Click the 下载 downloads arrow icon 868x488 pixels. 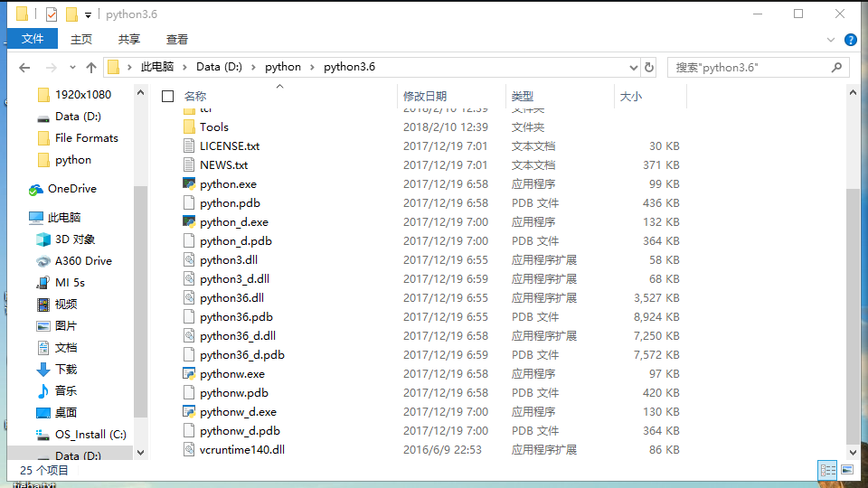(x=43, y=370)
